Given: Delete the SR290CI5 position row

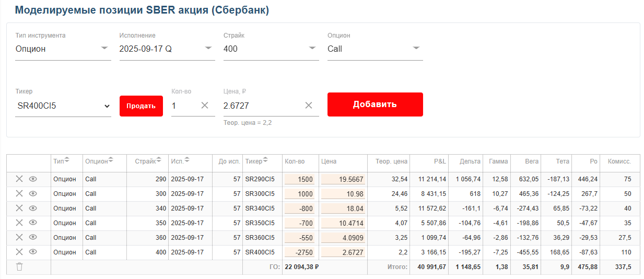Looking at the screenshot, I should 19,179.
